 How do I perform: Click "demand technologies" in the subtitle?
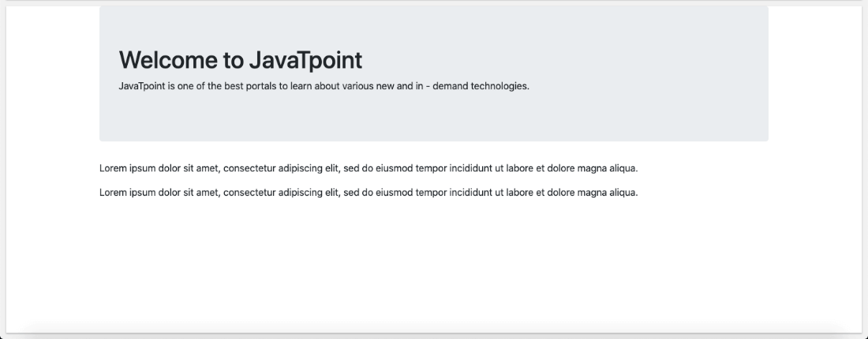coord(481,86)
